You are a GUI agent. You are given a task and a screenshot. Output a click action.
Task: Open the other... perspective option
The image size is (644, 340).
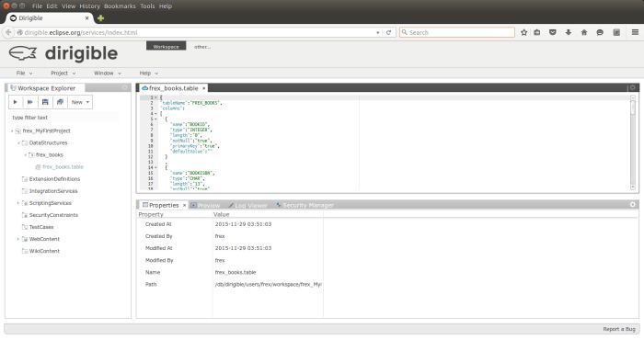point(202,47)
